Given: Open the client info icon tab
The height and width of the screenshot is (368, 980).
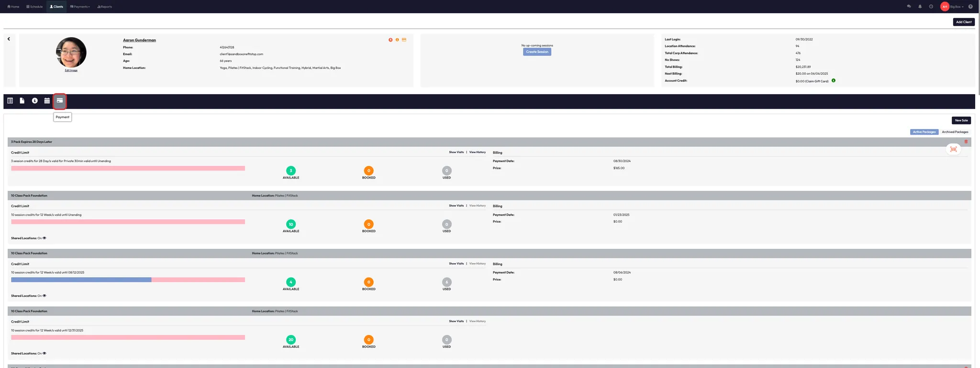Looking at the screenshot, I should tap(34, 101).
